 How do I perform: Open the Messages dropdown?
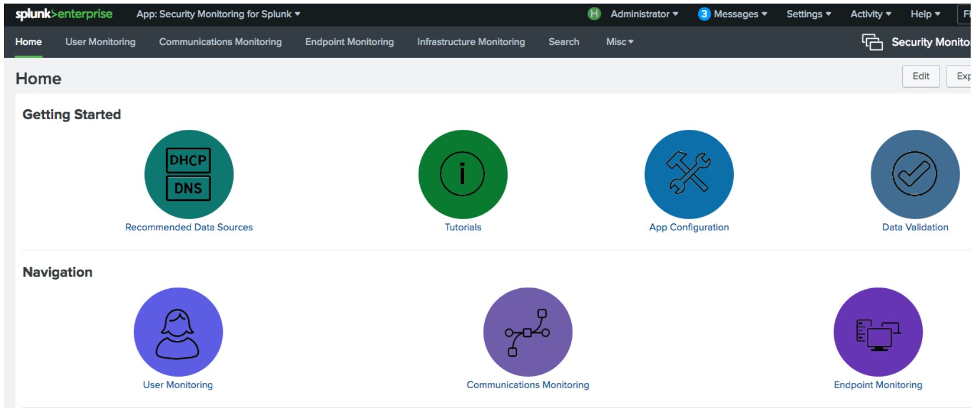coord(740,14)
